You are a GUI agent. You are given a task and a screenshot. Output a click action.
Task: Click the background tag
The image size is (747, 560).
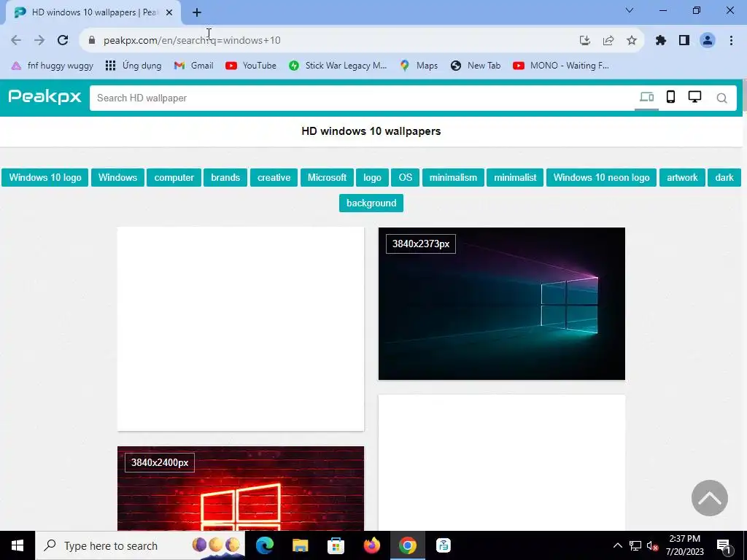pyautogui.click(x=371, y=203)
